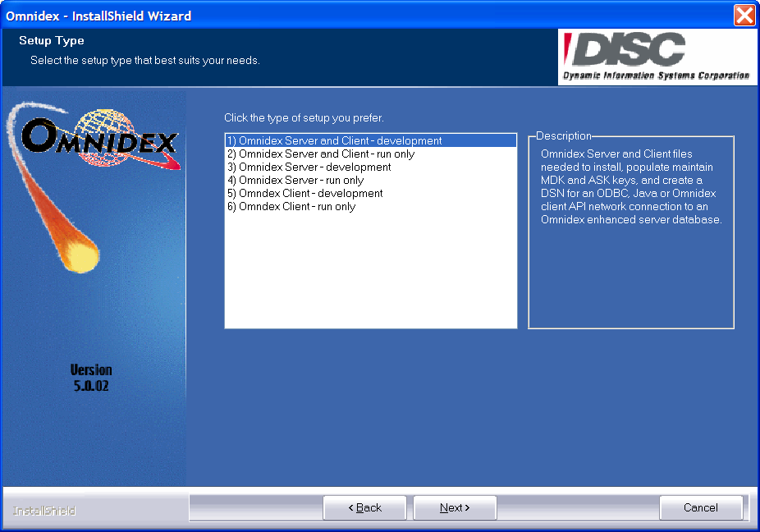Viewport: 760px width, 532px height.
Task: Click the Version 5.0.02 text
Action: pos(91,378)
